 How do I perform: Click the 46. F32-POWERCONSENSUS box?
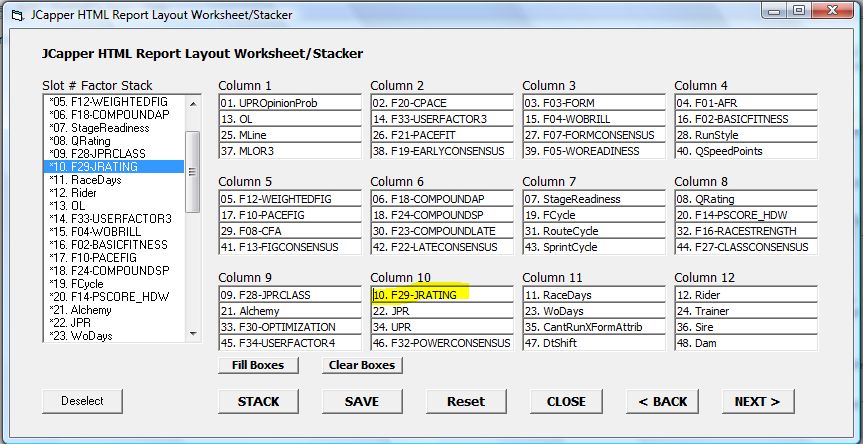(441, 343)
